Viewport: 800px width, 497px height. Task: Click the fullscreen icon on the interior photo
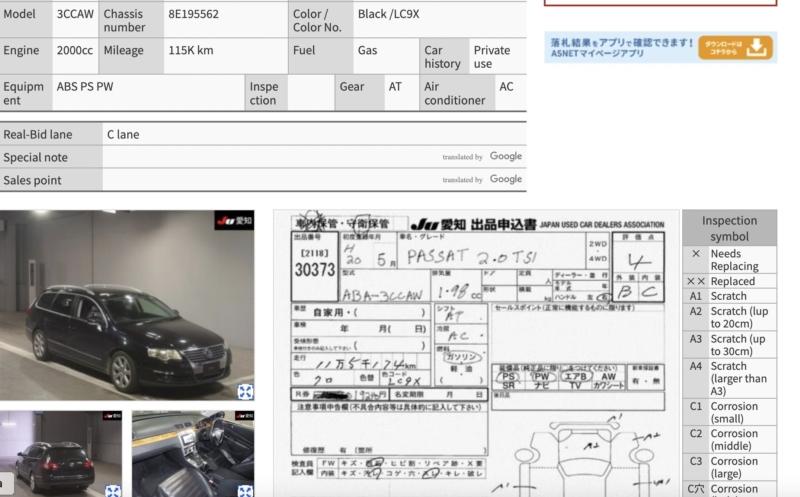(x=245, y=490)
